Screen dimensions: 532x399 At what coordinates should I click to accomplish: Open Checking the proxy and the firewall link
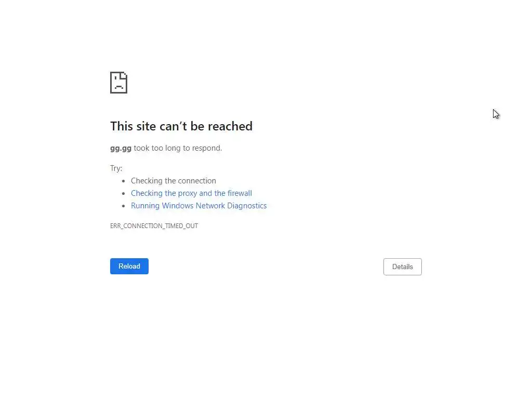pos(191,193)
